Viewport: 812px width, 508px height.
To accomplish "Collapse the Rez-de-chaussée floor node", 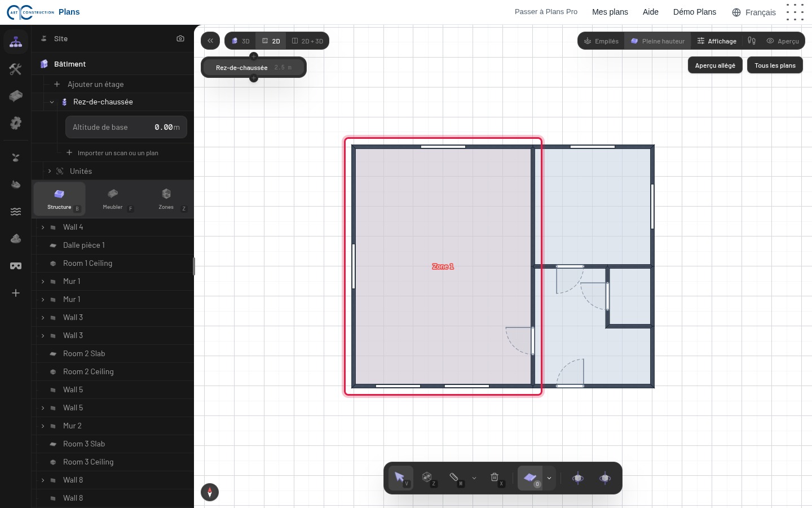I will tap(52, 102).
